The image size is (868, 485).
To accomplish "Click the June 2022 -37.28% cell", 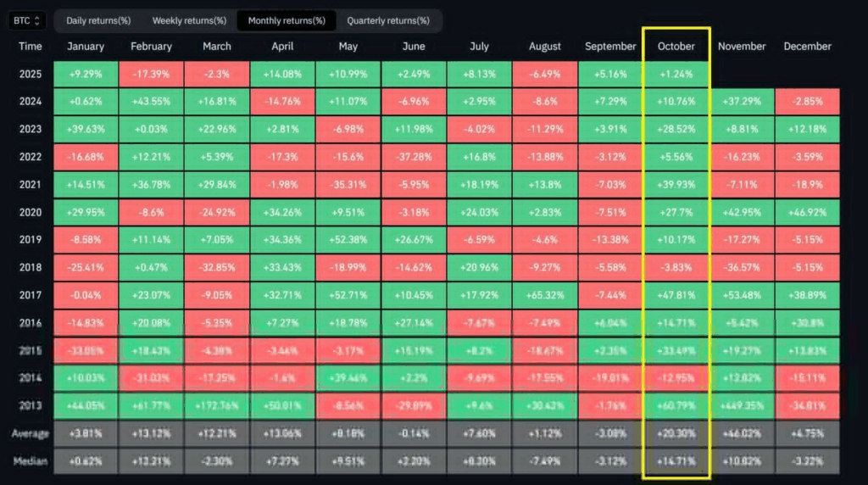I will click(x=413, y=157).
